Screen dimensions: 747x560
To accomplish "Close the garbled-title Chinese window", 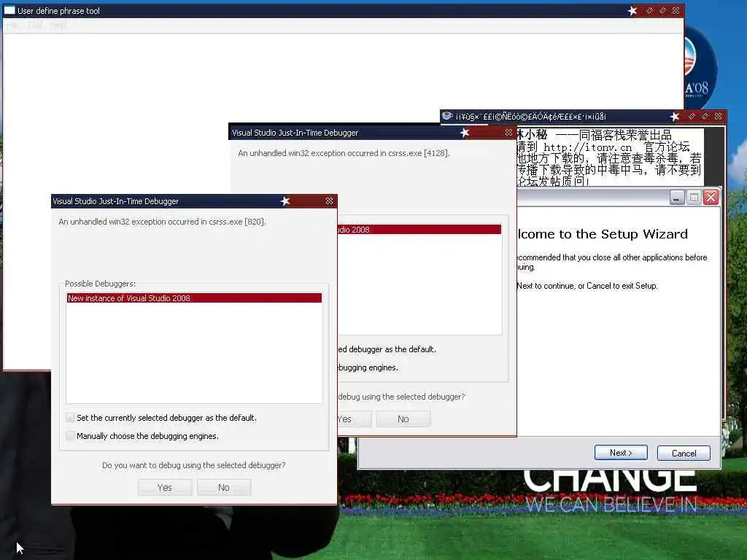I will pyautogui.click(x=718, y=116).
